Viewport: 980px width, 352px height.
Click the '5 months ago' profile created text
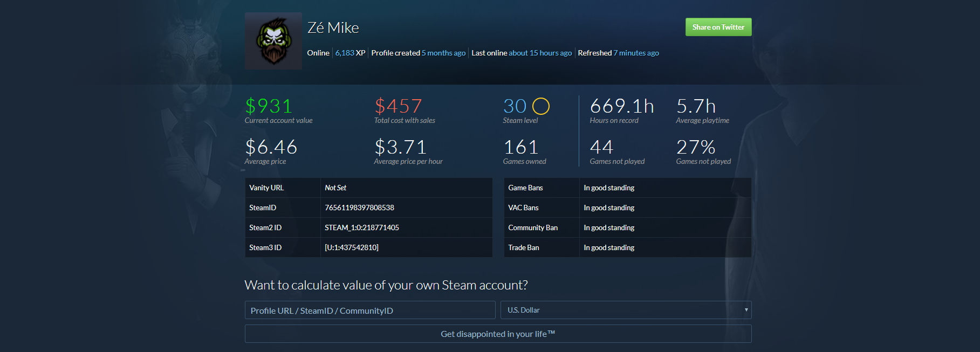(x=443, y=53)
